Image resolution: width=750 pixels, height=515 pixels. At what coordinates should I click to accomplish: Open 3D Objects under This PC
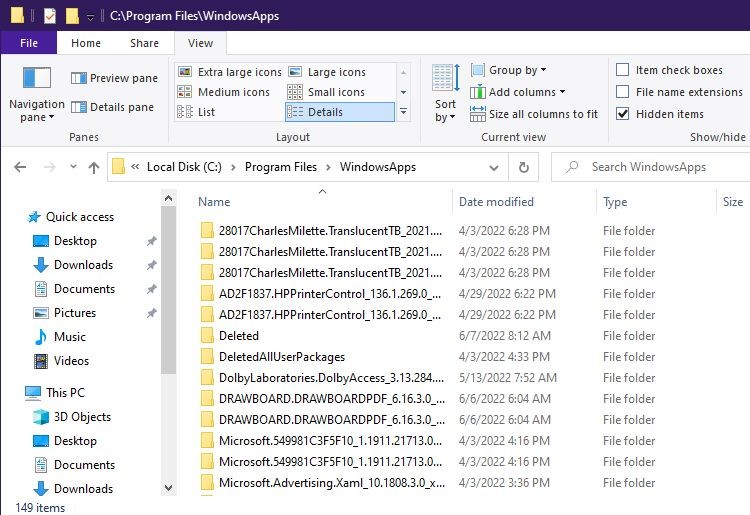pos(72,417)
